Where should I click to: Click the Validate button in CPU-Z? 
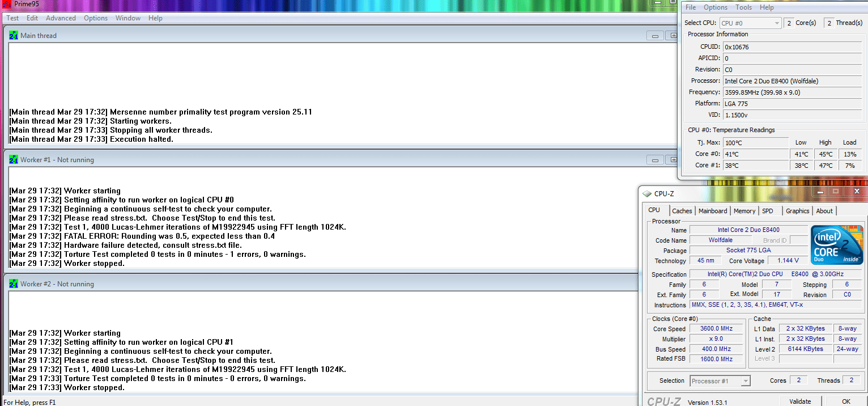800,401
